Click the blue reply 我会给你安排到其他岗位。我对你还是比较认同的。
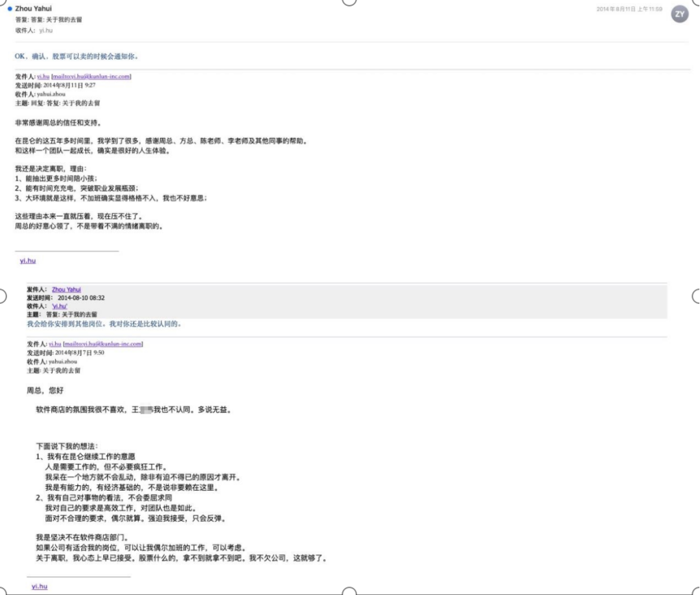700x595 pixels. [x=104, y=324]
